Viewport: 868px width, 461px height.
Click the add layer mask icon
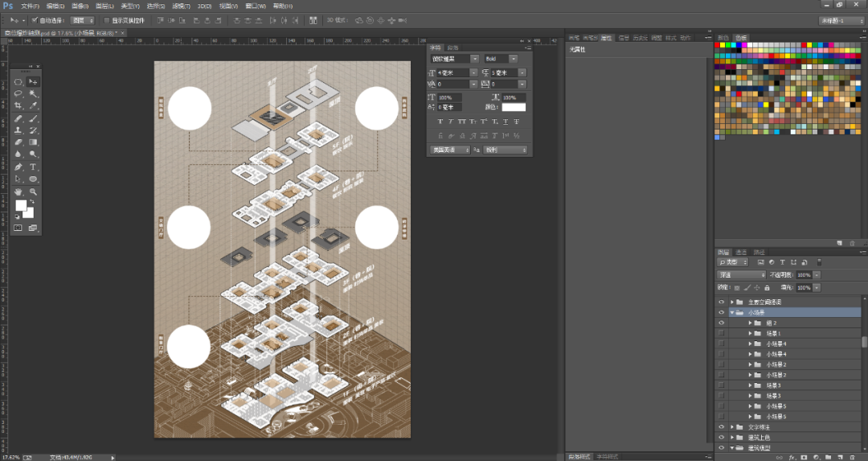tap(804, 458)
